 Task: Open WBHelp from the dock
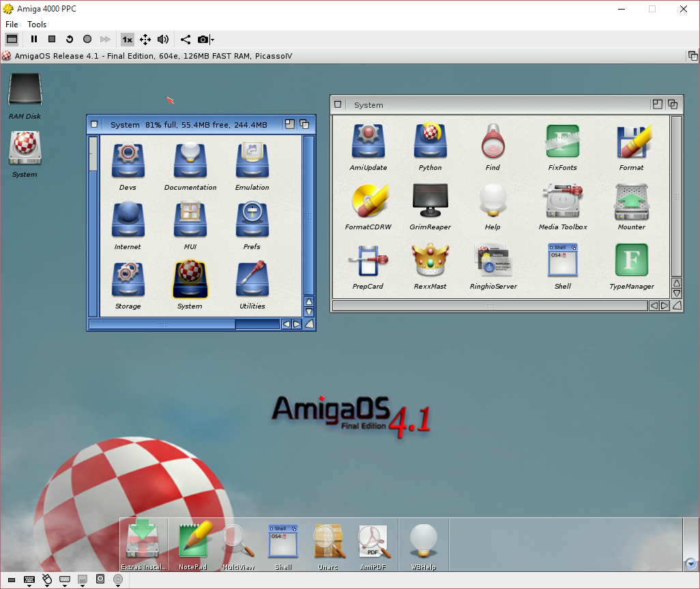423,541
